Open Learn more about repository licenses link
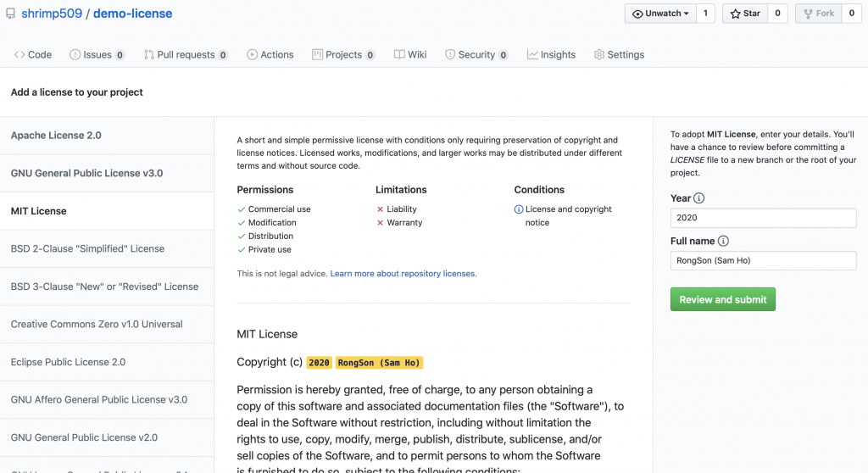The width and height of the screenshot is (868, 473). pyautogui.click(x=403, y=274)
